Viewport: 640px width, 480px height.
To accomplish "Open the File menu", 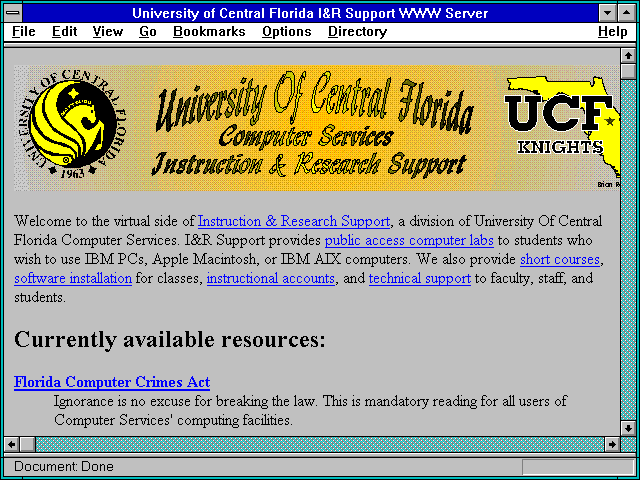I will click(24, 32).
